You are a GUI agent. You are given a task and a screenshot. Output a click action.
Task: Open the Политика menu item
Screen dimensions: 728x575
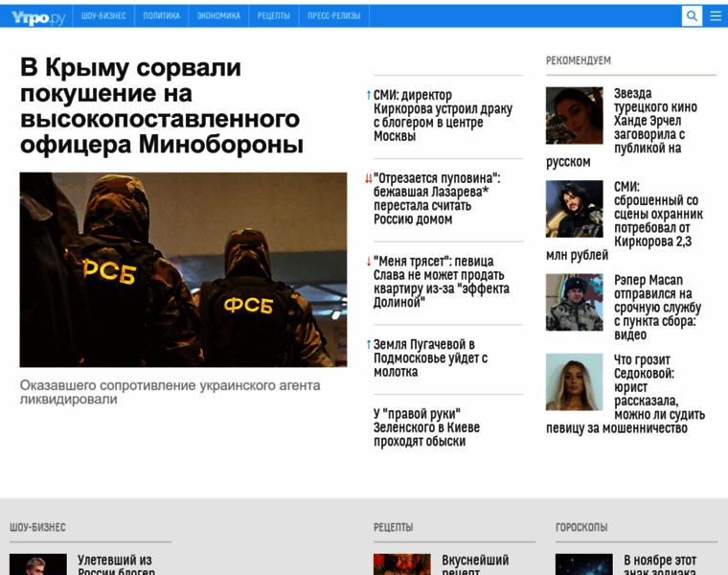(x=161, y=15)
